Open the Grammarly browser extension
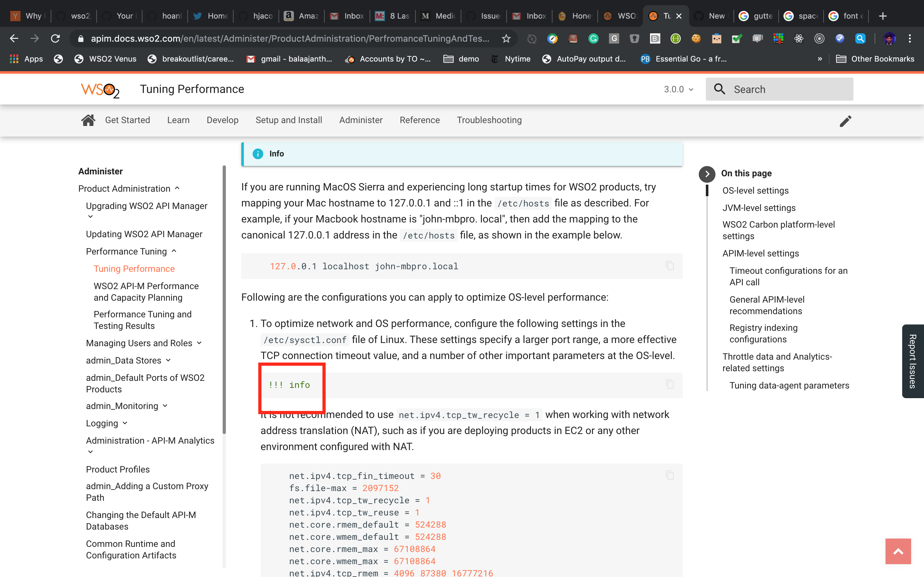This screenshot has height=577, width=924. [x=593, y=38]
